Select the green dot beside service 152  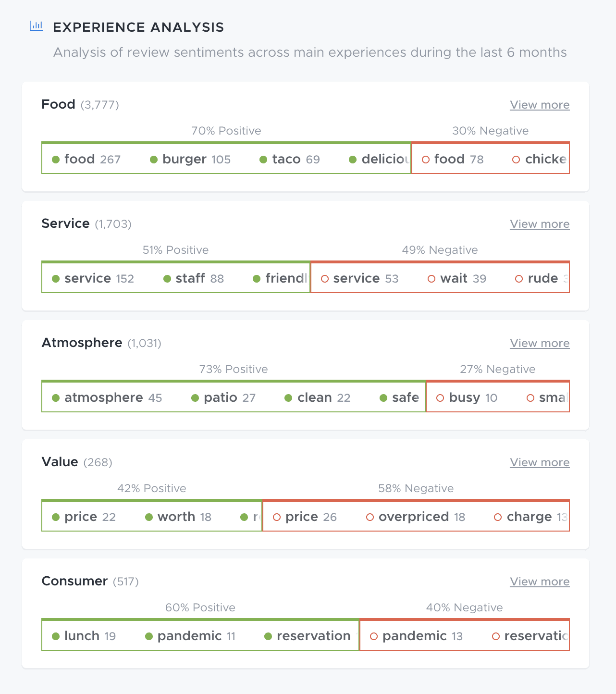pyautogui.click(x=56, y=278)
